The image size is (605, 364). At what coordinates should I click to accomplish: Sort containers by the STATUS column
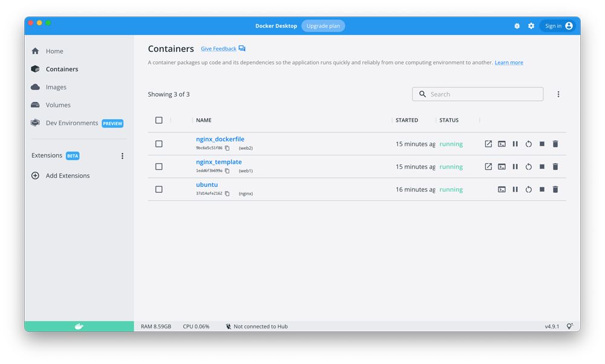point(449,120)
